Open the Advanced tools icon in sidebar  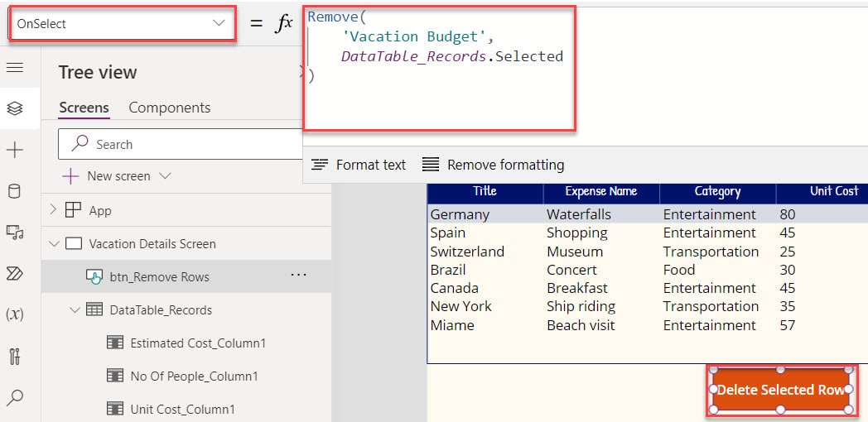(14, 356)
